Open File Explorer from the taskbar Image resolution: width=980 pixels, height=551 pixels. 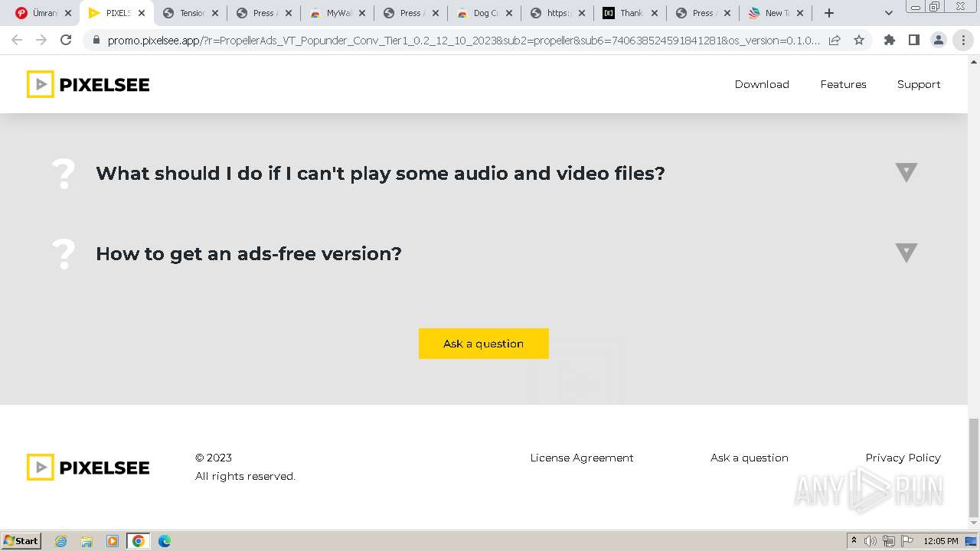87,541
